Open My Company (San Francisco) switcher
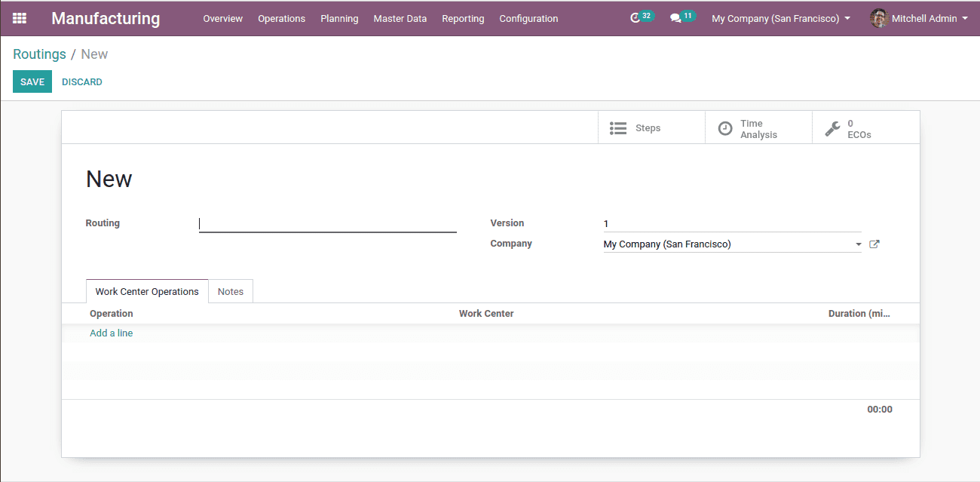This screenshot has width=980, height=482. [x=781, y=18]
